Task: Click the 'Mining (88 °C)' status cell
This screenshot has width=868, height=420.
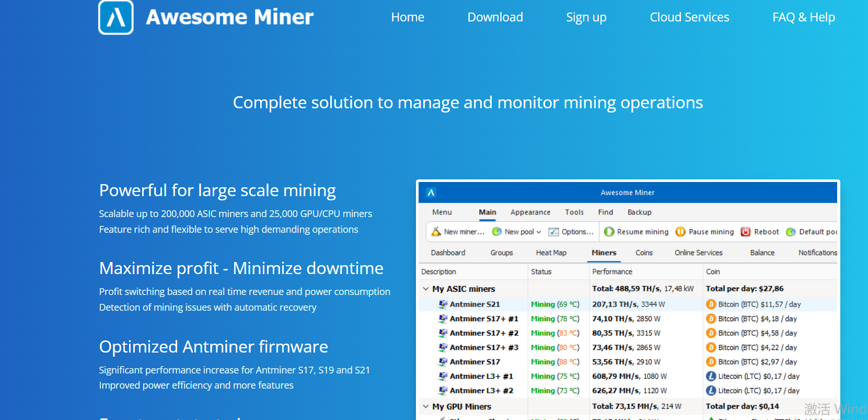Action: pyautogui.click(x=555, y=362)
